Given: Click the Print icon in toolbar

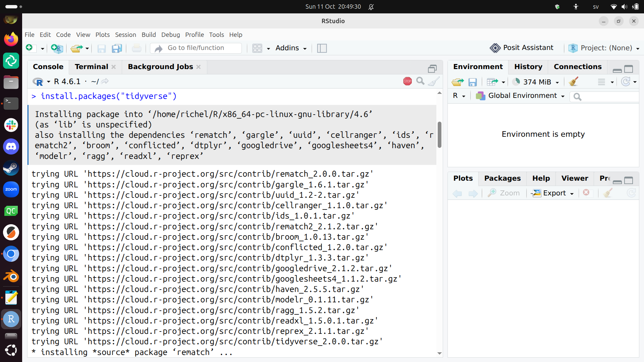Looking at the screenshot, I should (137, 48).
